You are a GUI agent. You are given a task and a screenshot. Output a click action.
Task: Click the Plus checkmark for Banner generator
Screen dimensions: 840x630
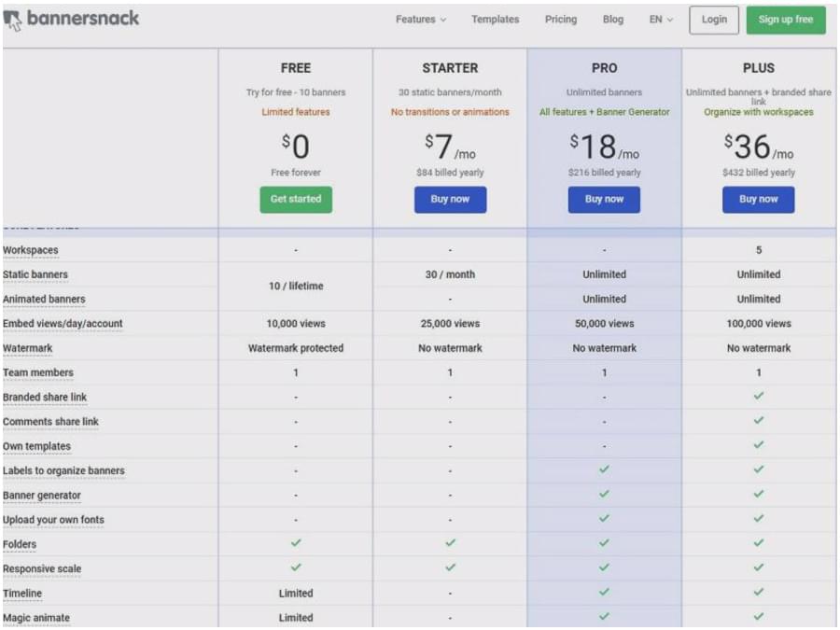pyautogui.click(x=759, y=494)
